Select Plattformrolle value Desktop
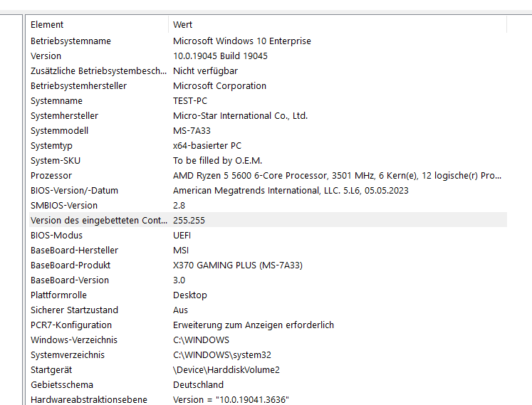Image resolution: width=532 pixels, height=405 pixels. click(x=190, y=295)
